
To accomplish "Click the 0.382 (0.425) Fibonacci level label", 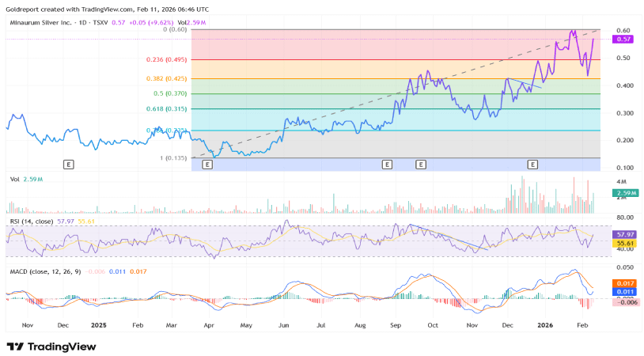I will (x=165, y=78).
